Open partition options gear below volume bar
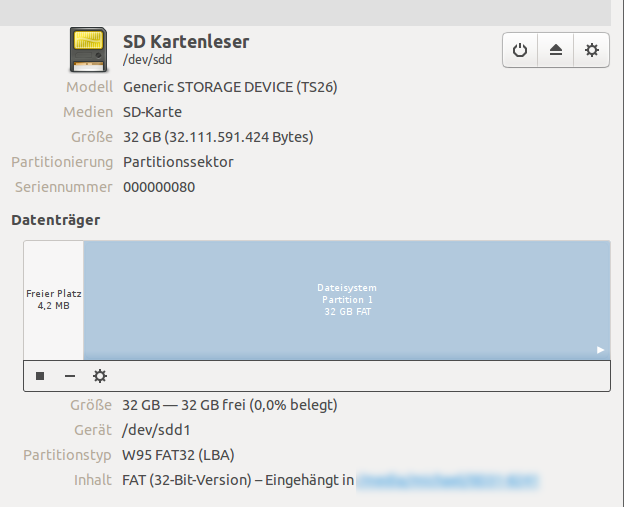Screen dimensions: 624x507 tap(100, 376)
